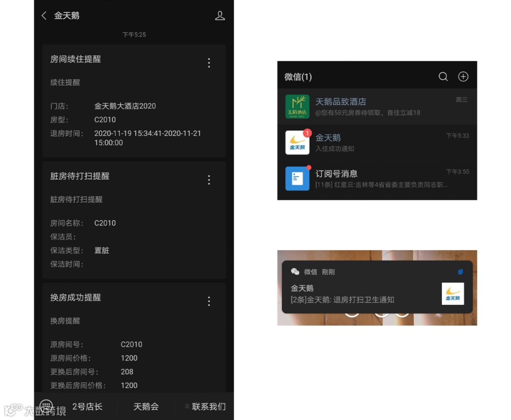511x420 pixels.
Task: Tap the 置脏 cleaning type value
Action: 102,250
